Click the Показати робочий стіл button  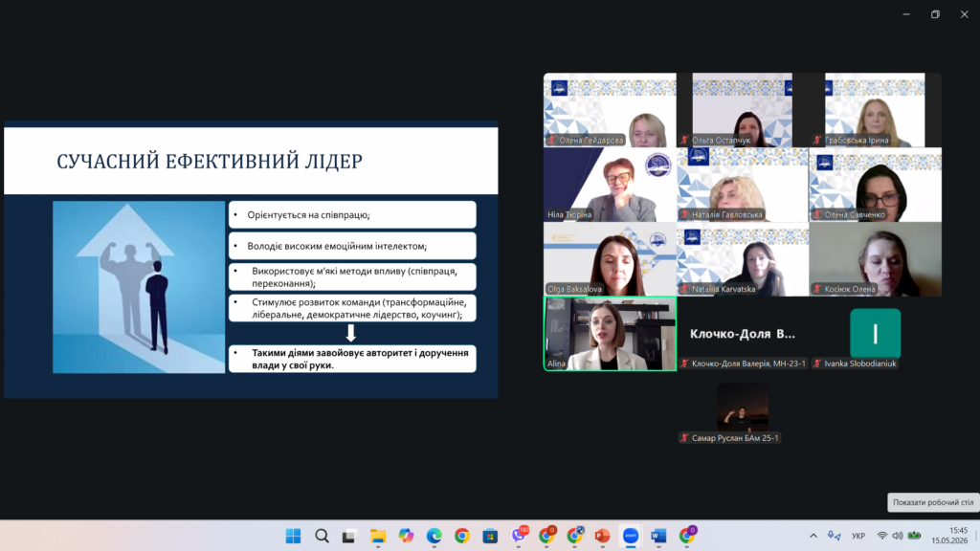(932, 502)
